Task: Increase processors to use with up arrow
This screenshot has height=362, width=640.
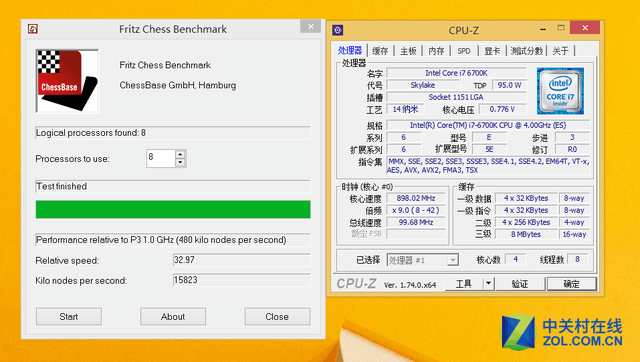Action: [x=180, y=154]
